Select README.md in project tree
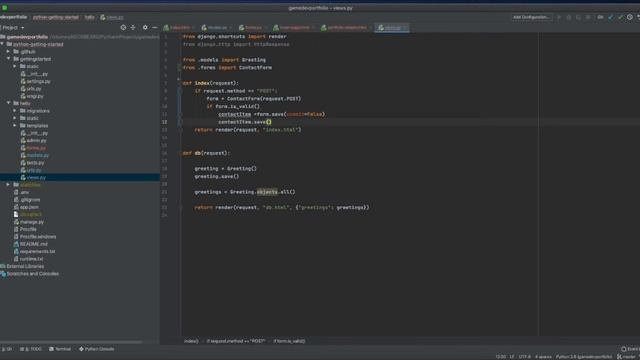The height and width of the screenshot is (360, 640). tap(31, 244)
